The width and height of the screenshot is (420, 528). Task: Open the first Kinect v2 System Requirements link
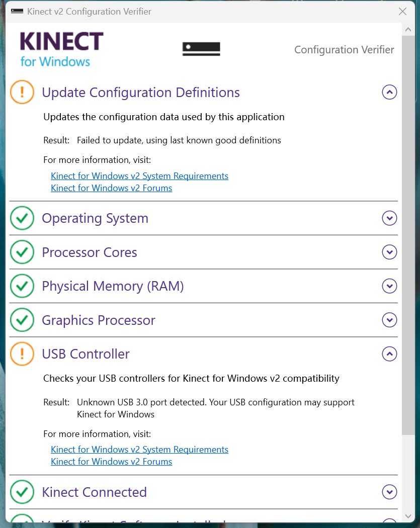(139, 176)
